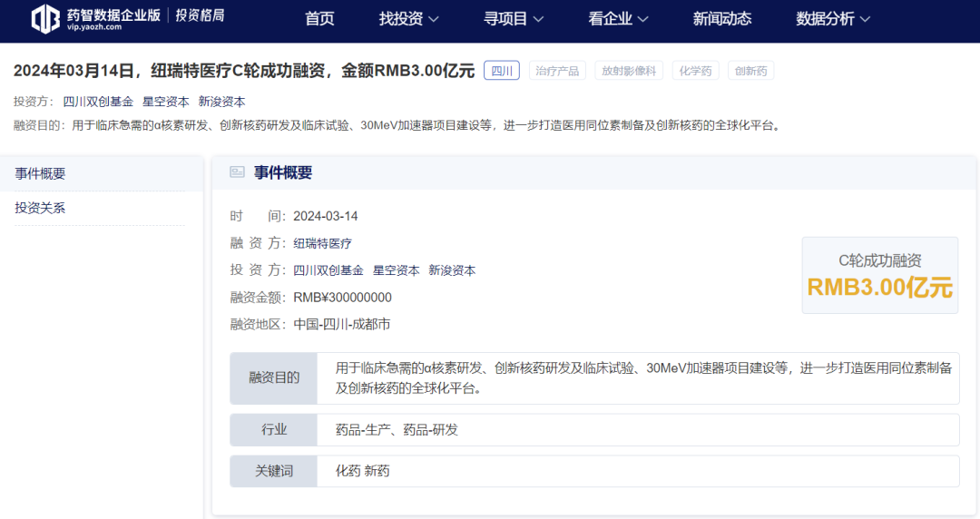Select the 放射影像科 tag
Viewport: 980px width, 519px height.
click(629, 71)
